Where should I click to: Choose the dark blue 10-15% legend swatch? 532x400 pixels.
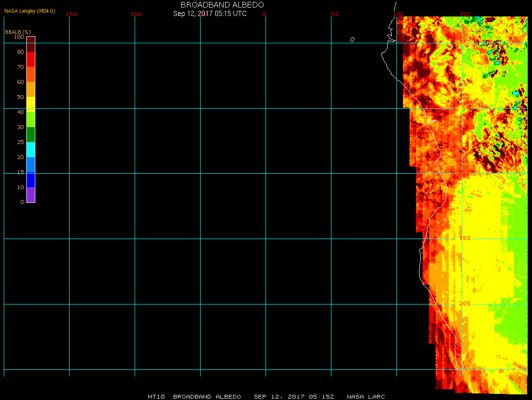[31, 180]
